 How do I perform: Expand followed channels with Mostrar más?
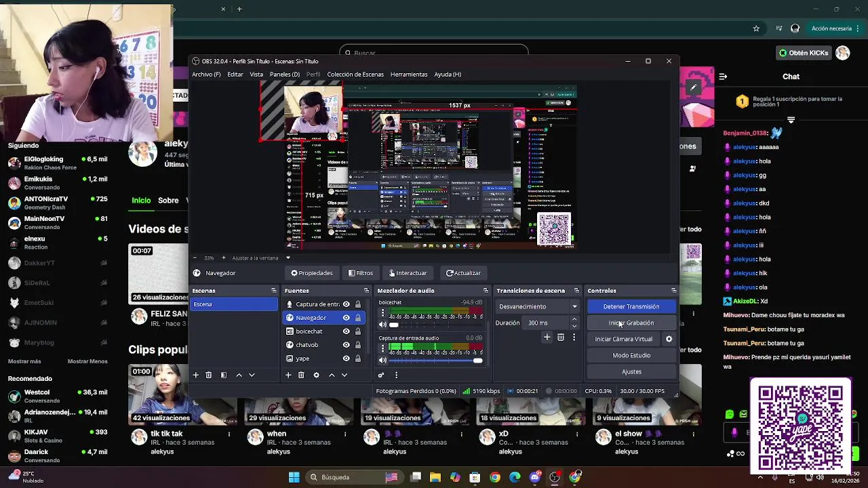pyautogui.click(x=24, y=361)
